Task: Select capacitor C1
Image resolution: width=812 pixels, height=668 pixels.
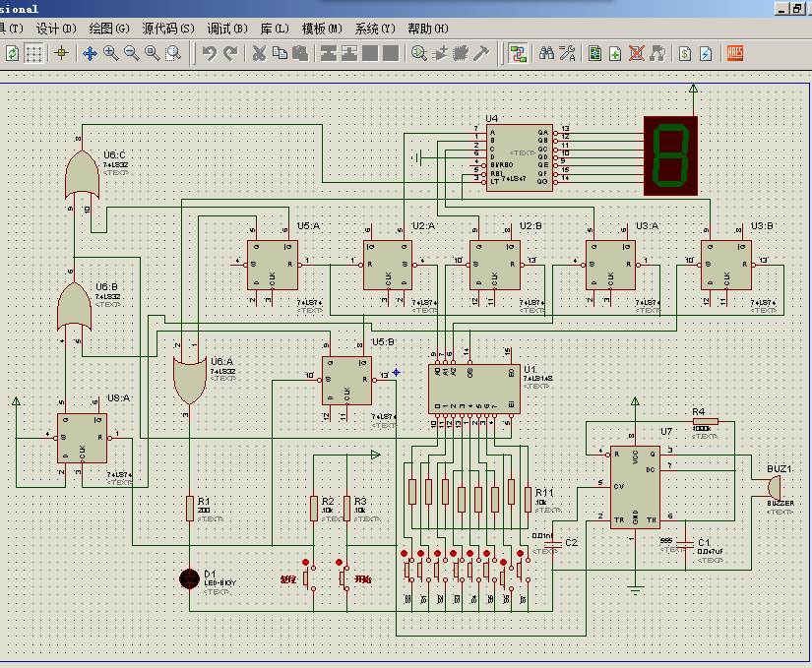Action: tap(685, 543)
